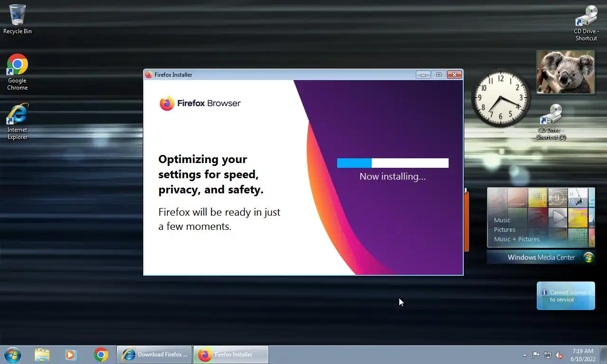Click the Cannot connect to service gadget

[x=566, y=296]
